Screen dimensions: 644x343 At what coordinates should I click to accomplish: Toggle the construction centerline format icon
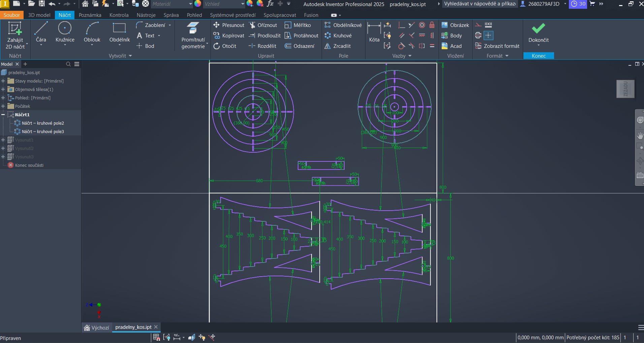[478, 35]
